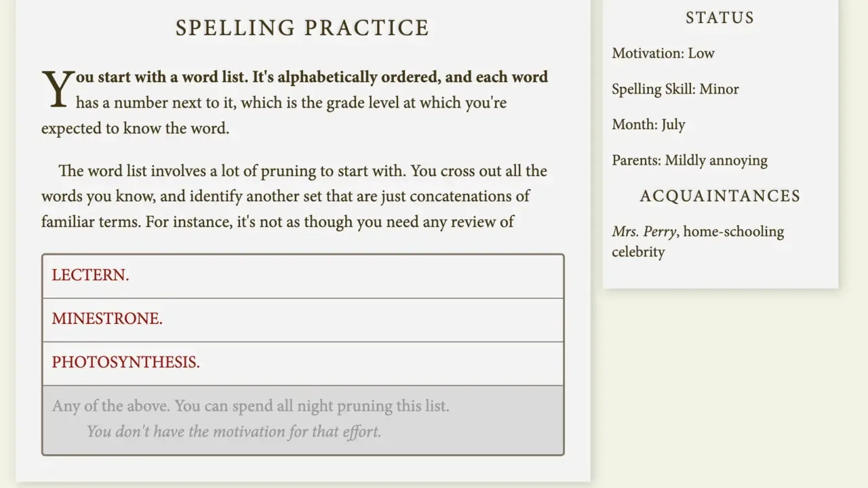Click the 'Parents: Mildly annoying' status entry
The image size is (868, 488).
pos(690,161)
